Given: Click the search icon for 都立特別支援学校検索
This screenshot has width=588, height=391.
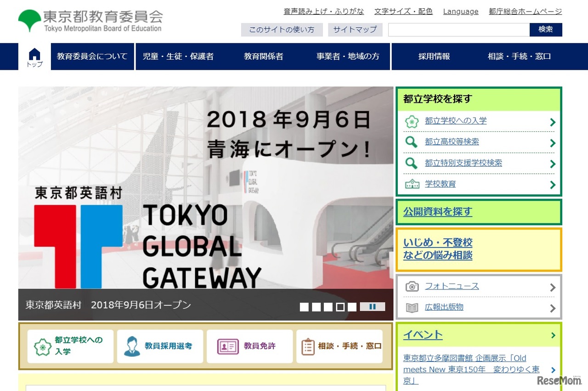Looking at the screenshot, I should pyautogui.click(x=412, y=164).
